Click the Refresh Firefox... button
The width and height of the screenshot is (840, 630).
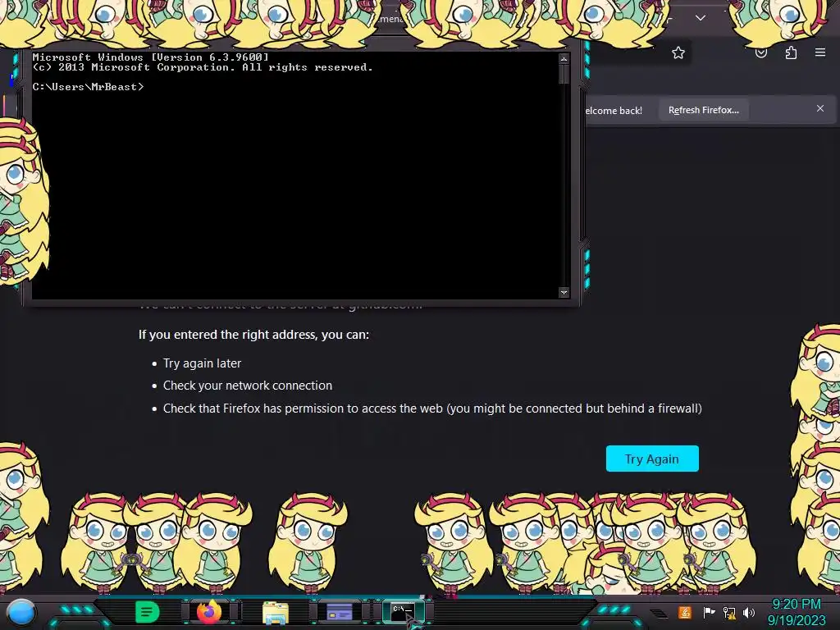[x=703, y=110]
